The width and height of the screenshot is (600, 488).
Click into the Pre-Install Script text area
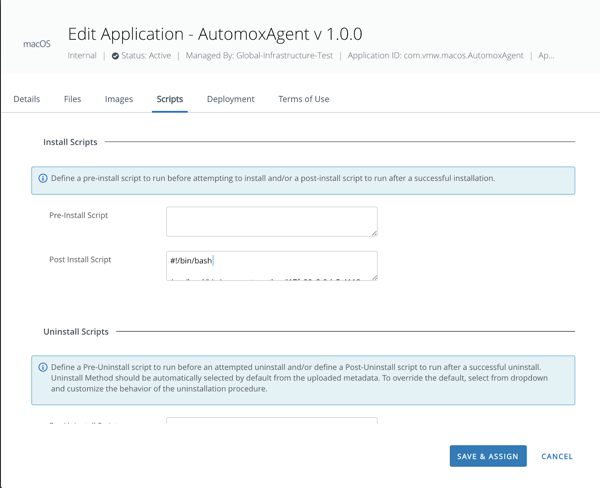point(272,222)
